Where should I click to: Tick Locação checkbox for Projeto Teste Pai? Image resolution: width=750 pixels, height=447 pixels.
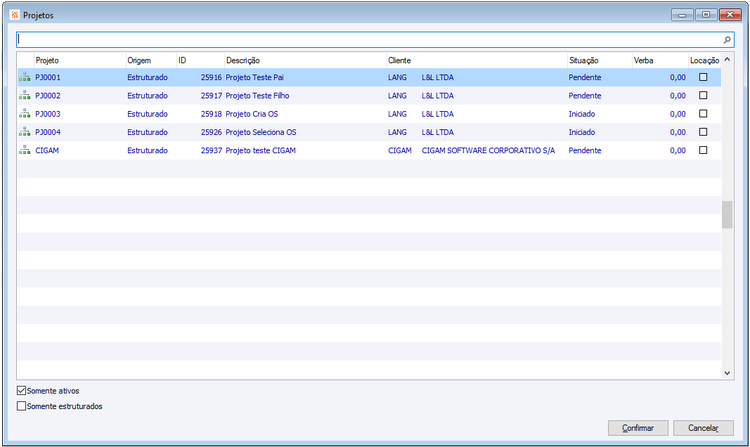point(703,77)
